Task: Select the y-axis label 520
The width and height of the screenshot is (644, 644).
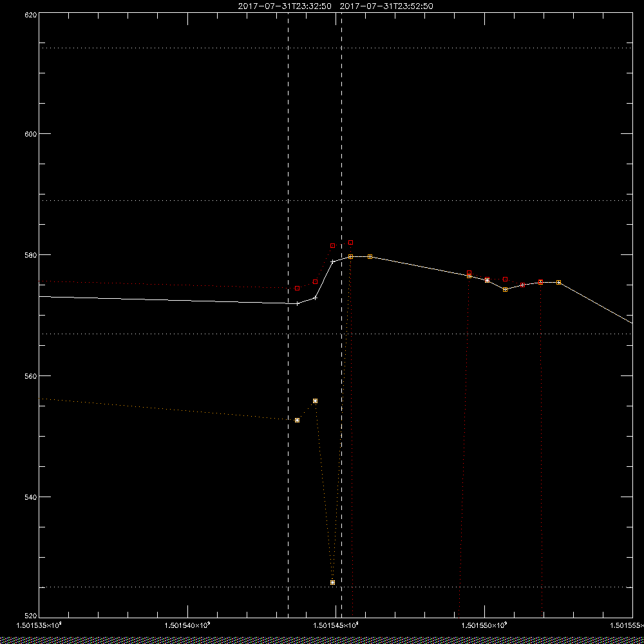Action: tap(31, 616)
